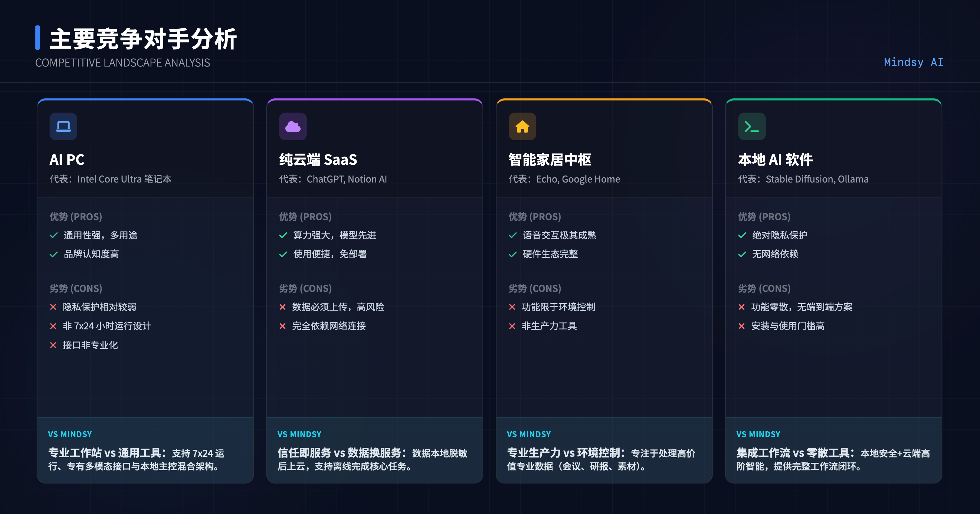Click the 劣势 (CONS) label in SaaS card
The width and height of the screenshot is (980, 514).
click(305, 289)
